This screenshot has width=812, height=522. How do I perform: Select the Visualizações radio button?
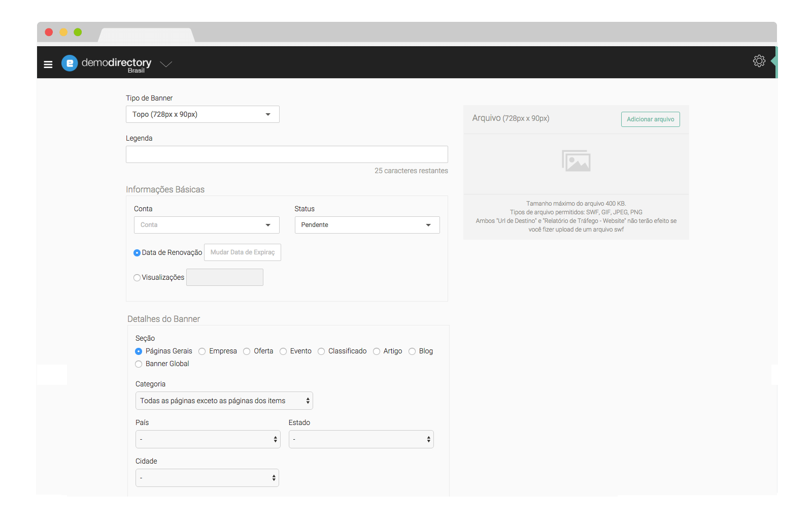point(137,278)
